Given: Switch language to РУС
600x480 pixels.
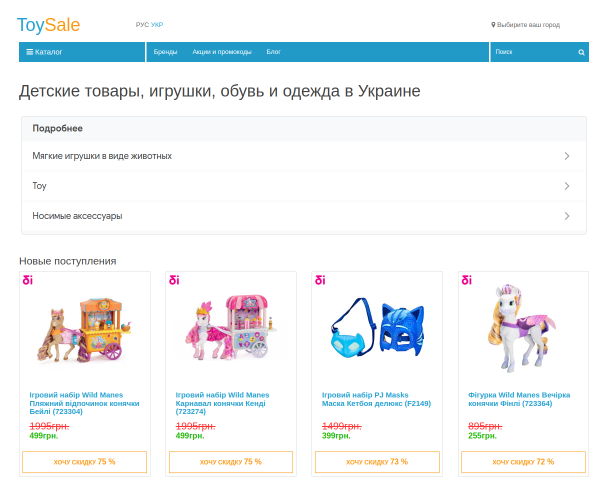Looking at the screenshot, I should click(x=142, y=24).
